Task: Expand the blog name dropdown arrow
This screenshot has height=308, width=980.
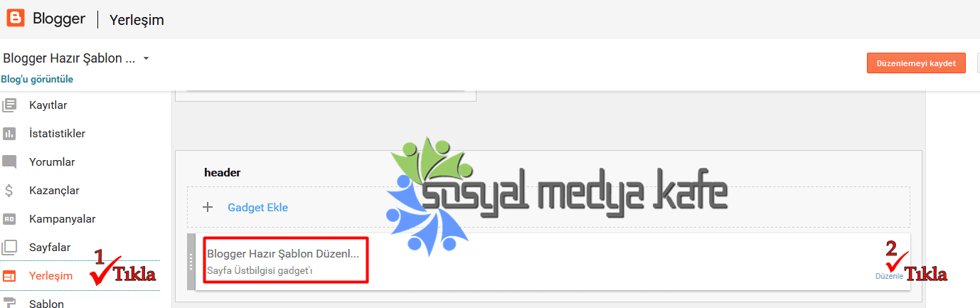Action: coord(146,58)
